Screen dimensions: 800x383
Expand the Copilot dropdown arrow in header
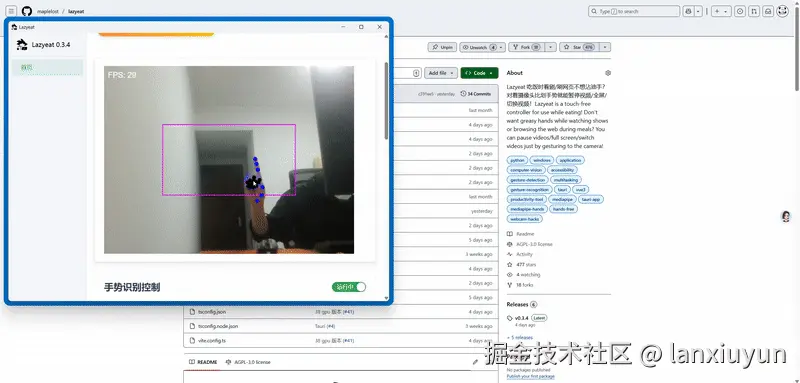point(698,11)
